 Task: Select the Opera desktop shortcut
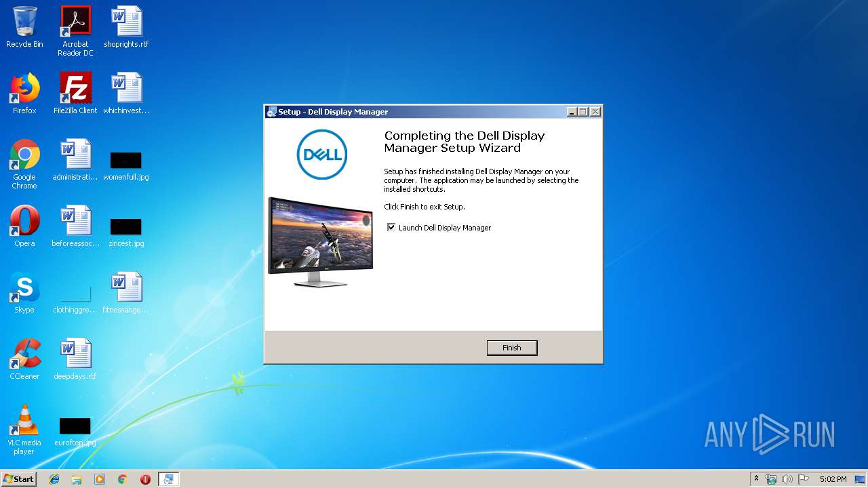point(24,226)
